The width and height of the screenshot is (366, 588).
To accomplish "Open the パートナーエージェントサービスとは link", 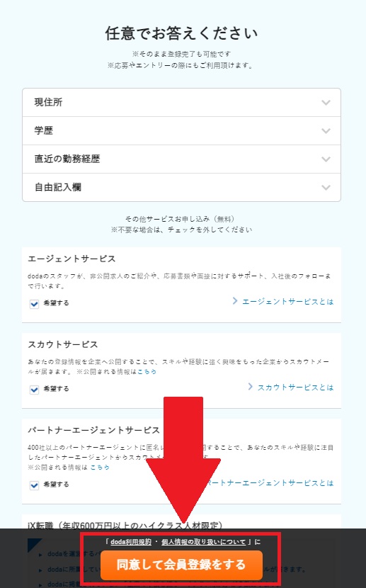I will (x=270, y=483).
